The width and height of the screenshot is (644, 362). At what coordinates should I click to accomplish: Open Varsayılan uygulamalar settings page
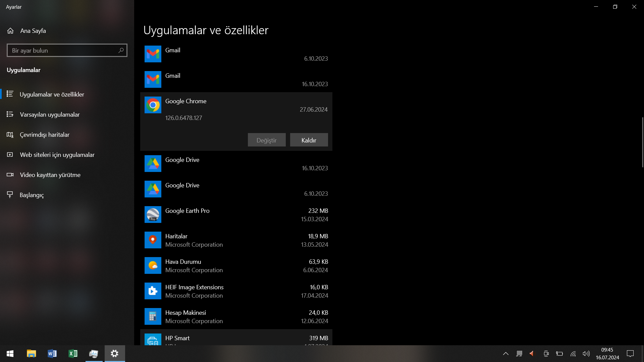(x=50, y=115)
